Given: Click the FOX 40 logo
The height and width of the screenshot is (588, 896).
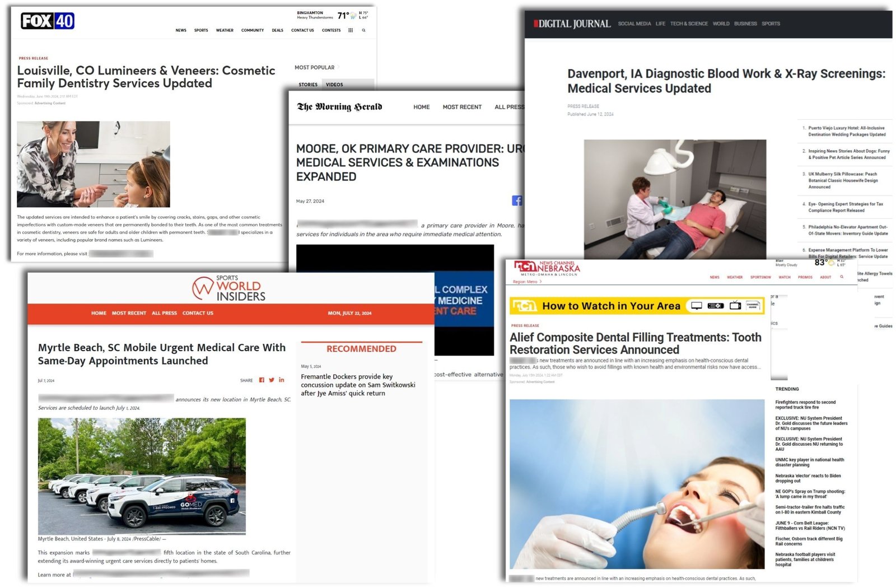Looking at the screenshot, I should 48,21.
